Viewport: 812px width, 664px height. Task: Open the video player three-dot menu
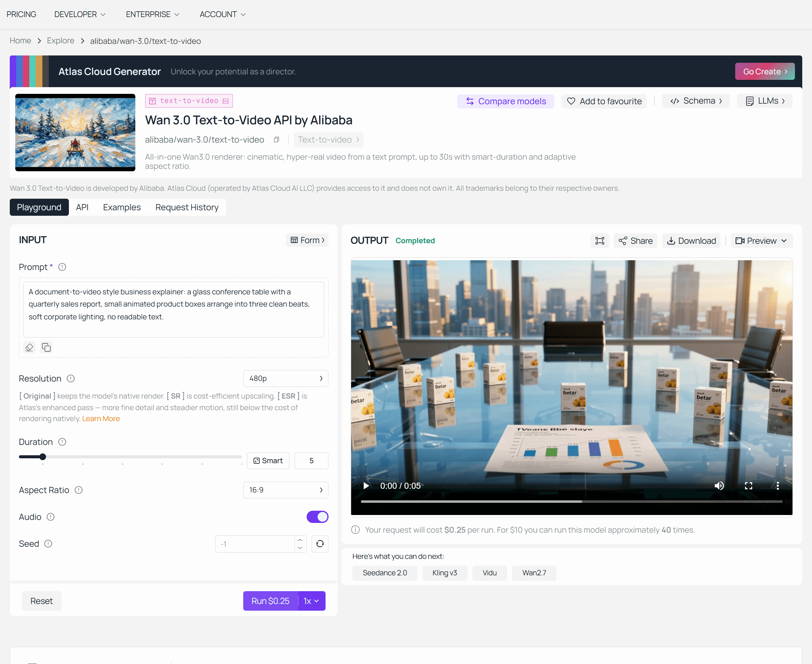778,486
